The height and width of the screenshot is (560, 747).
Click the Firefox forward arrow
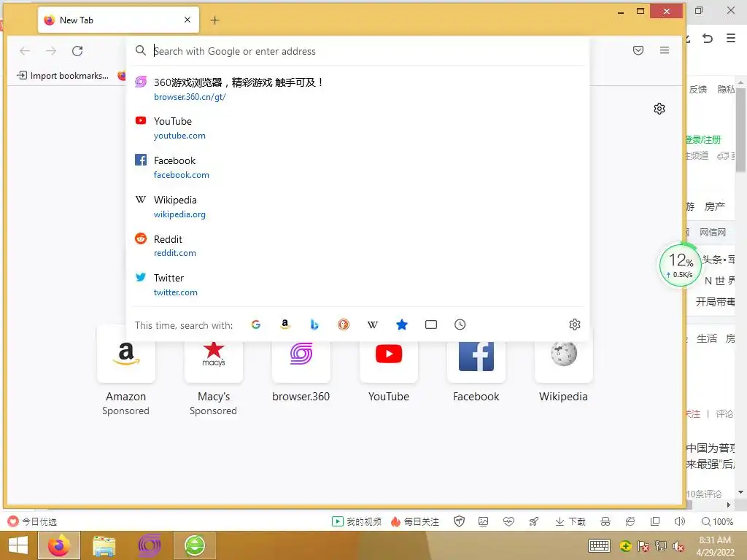(x=51, y=51)
